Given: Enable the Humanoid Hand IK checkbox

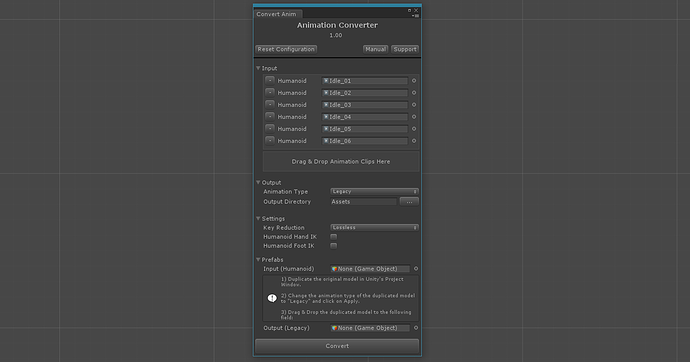Looking at the screenshot, I should pos(334,237).
